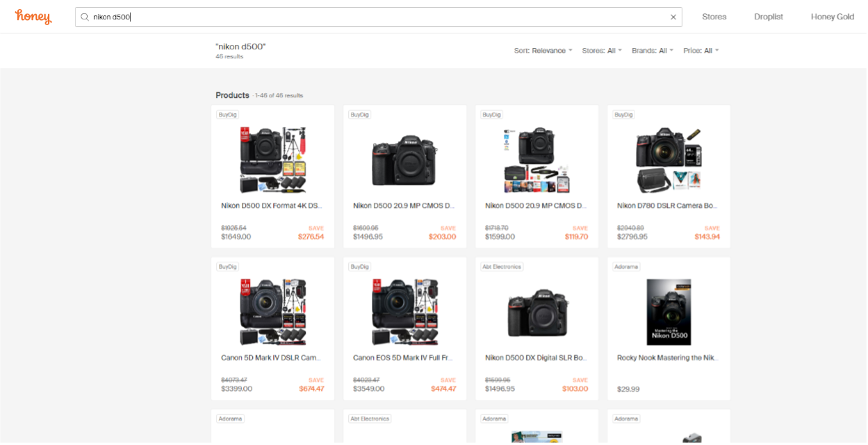Image resolution: width=868 pixels, height=445 pixels.
Task: Click the "Products" section heading
Action: [x=232, y=95]
